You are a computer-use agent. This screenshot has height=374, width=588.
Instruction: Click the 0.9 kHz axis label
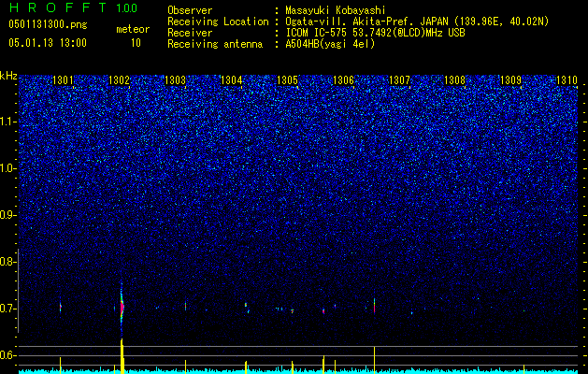(x=7, y=215)
